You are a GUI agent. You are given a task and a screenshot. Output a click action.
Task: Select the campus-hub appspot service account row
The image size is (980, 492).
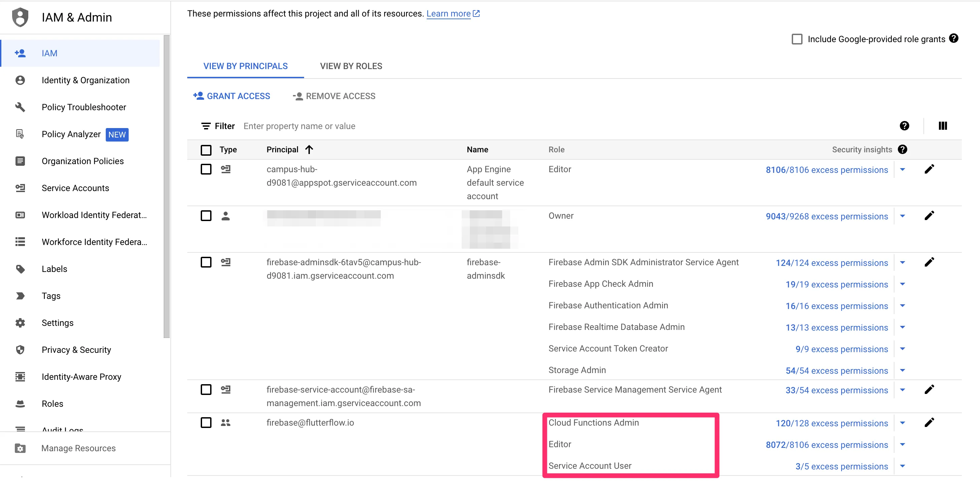(206, 169)
